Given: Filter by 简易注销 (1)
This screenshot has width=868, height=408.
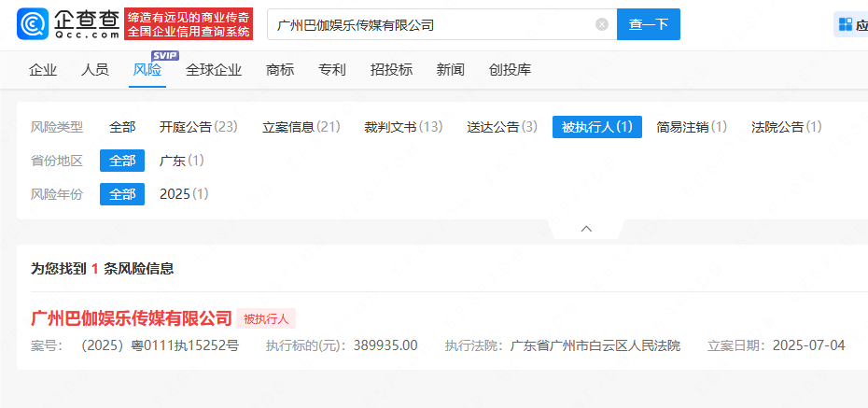Looking at the screenshot, I should tap(692, 127).
